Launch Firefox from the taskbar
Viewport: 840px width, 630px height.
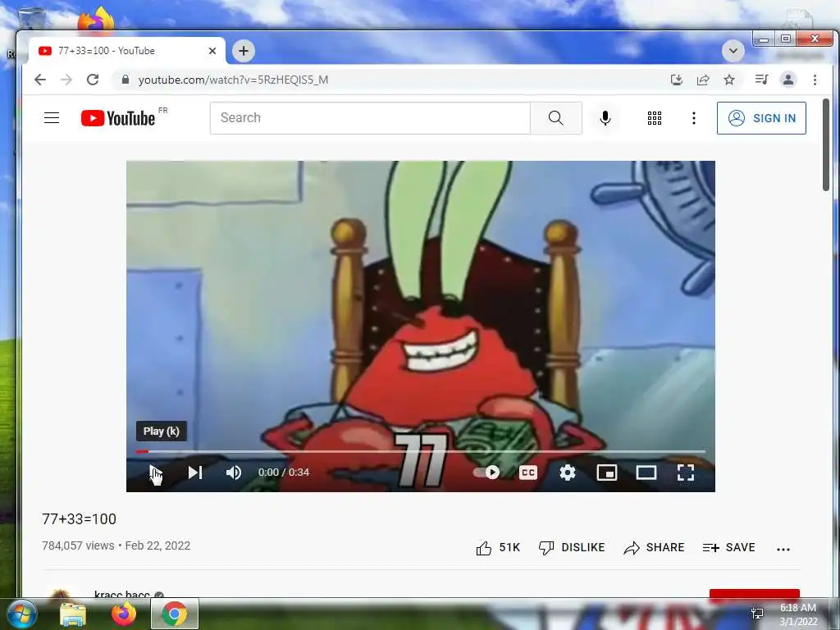pyautogui.click(x=124, y=614)
